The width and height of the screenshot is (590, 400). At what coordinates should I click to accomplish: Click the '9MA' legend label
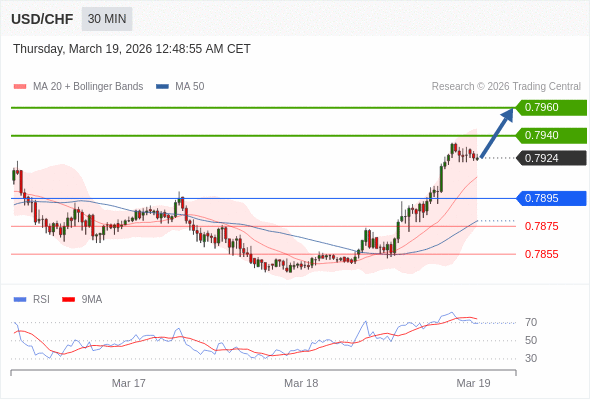point(92,300)
